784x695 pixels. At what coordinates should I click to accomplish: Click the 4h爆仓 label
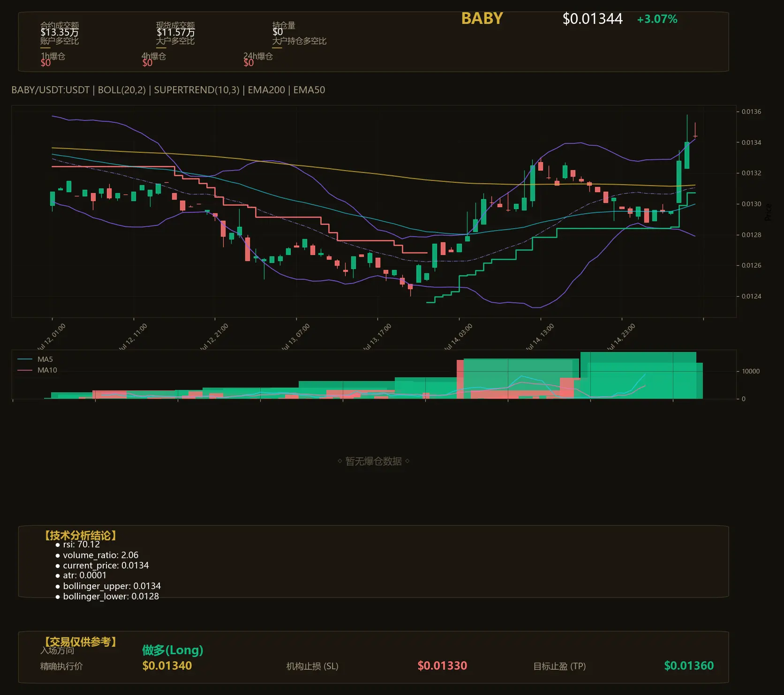pos(154,56)
